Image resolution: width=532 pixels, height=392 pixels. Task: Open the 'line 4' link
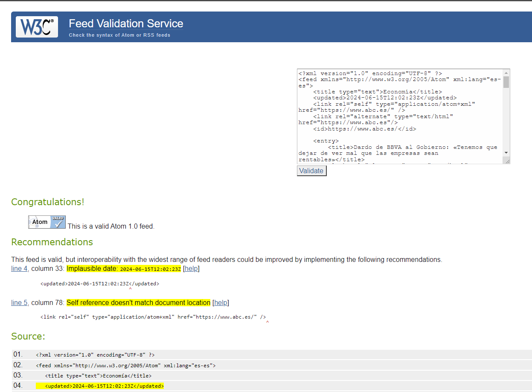pos(19,269)
